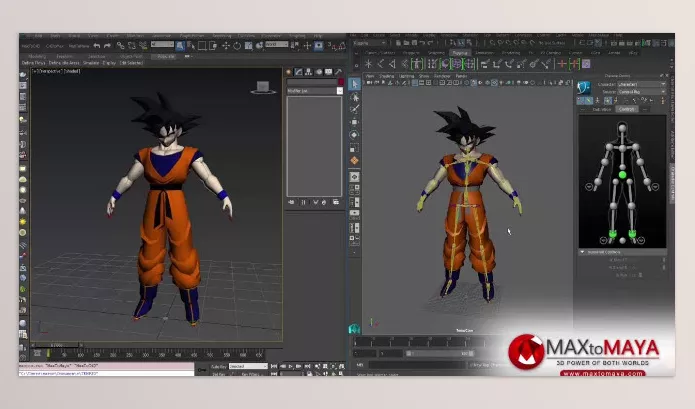The image size is (695, 409).
Task: Click the ViewCube in the 3ds Max viewport
Action: point(263,88)
